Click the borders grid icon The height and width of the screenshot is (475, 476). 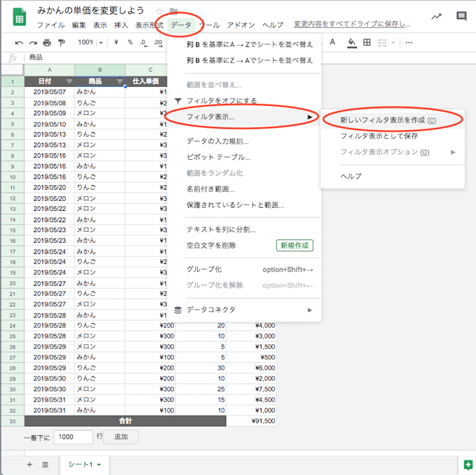(367, 43)
